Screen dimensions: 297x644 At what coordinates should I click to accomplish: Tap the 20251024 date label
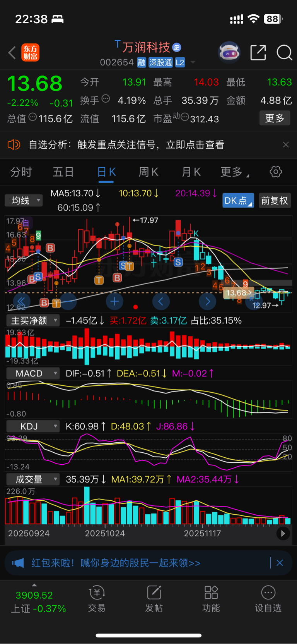[x=105, y=534]
